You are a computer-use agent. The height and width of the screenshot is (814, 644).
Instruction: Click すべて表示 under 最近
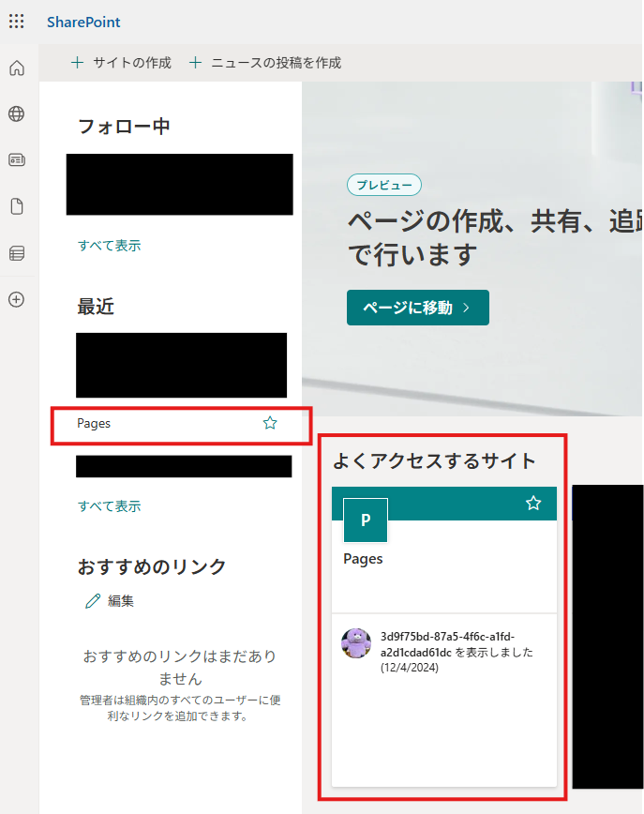(110, 506)
